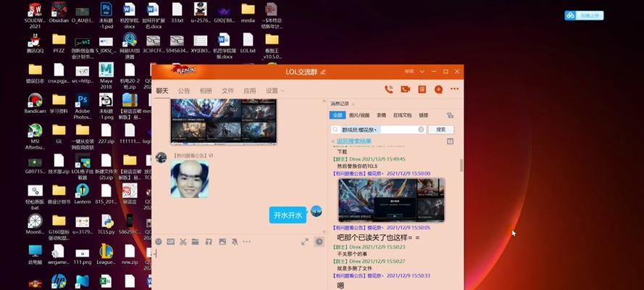
Task: Click the 开水开水 message bubble
Action: point(288,215)
